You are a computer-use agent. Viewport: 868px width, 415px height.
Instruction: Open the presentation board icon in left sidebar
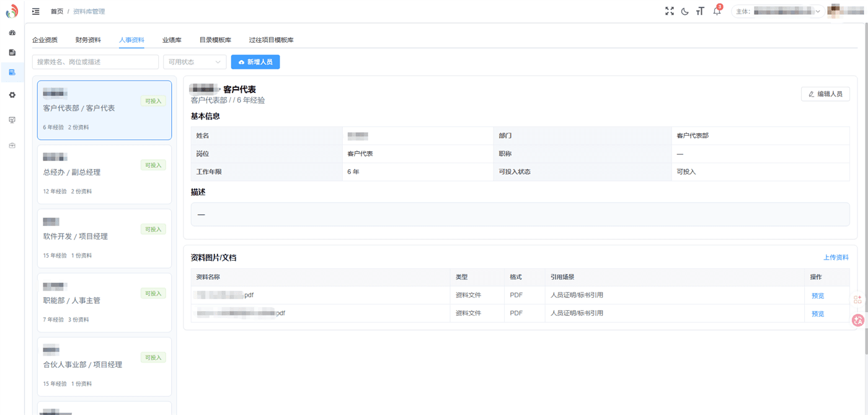pyautogui.click(x=12, y=120)
